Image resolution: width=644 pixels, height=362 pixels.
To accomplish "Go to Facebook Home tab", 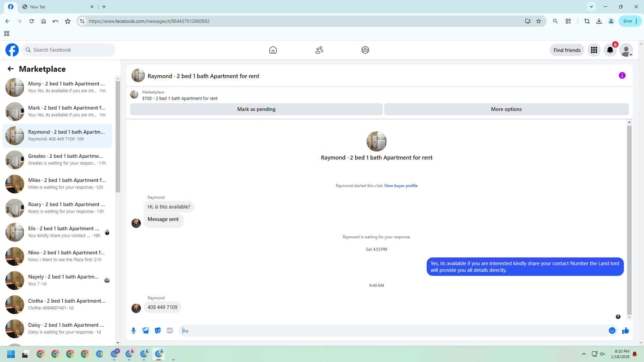I will pos(273,50).
